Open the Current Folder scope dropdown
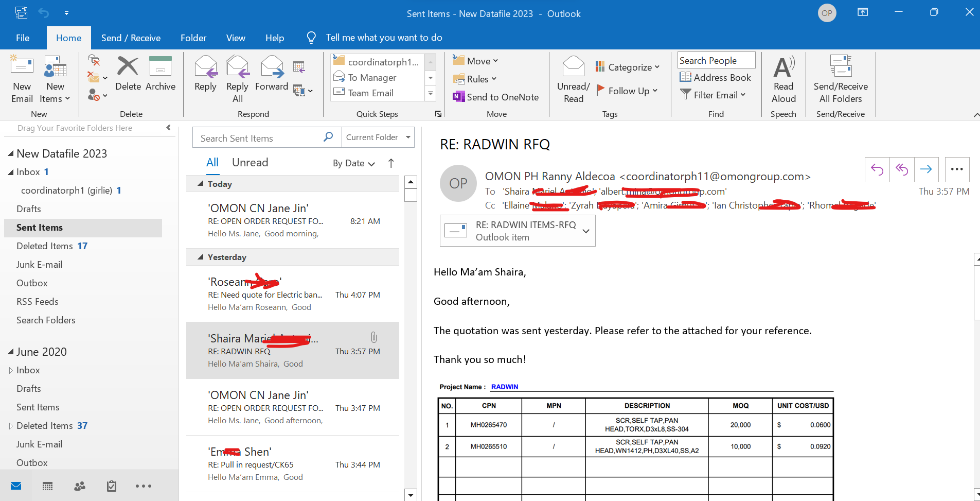 pyautogui.click(x=378, y=137)
